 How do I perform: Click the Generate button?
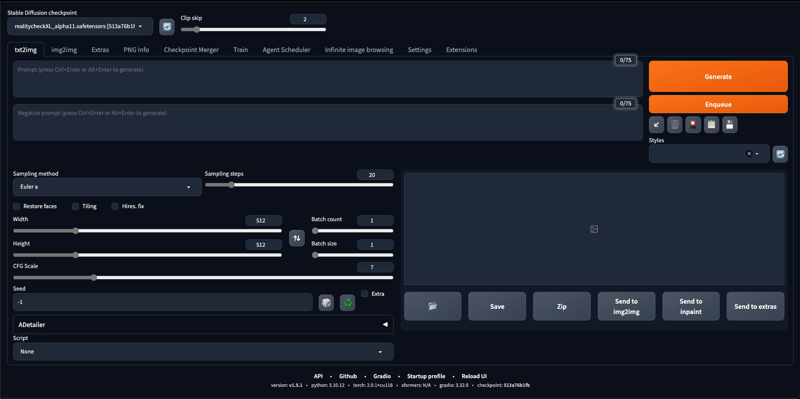[718, 77]
